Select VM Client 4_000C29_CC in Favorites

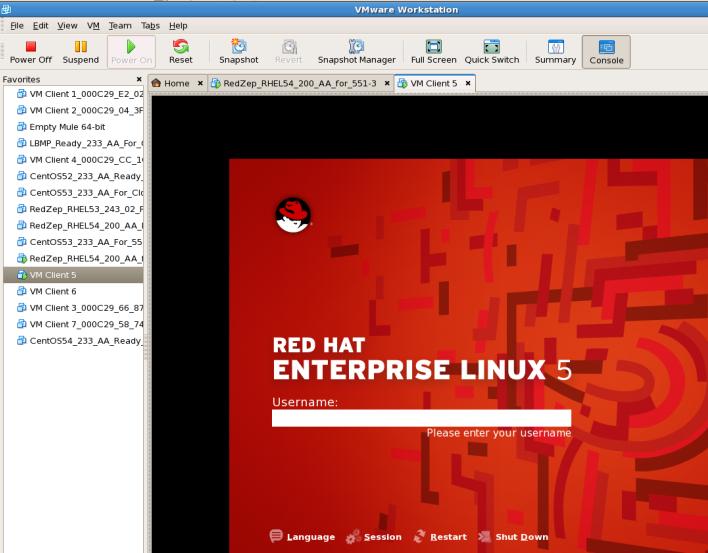click(x=73, y=160)
